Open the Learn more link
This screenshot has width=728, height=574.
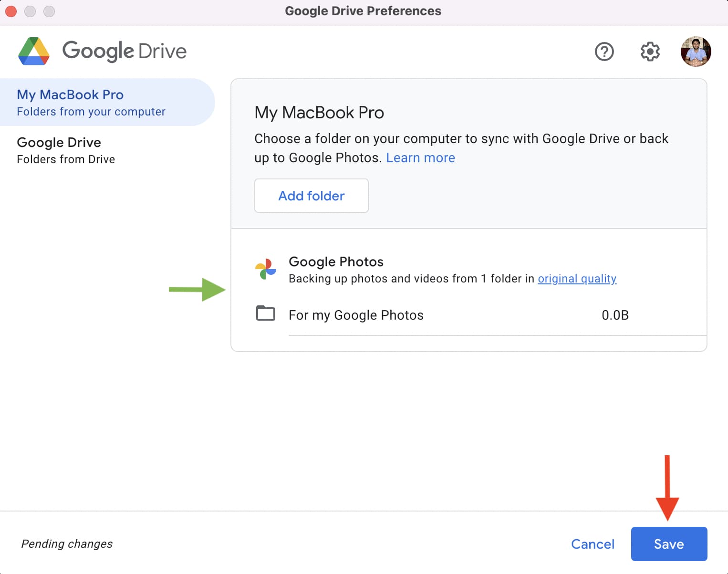[420, 158]
